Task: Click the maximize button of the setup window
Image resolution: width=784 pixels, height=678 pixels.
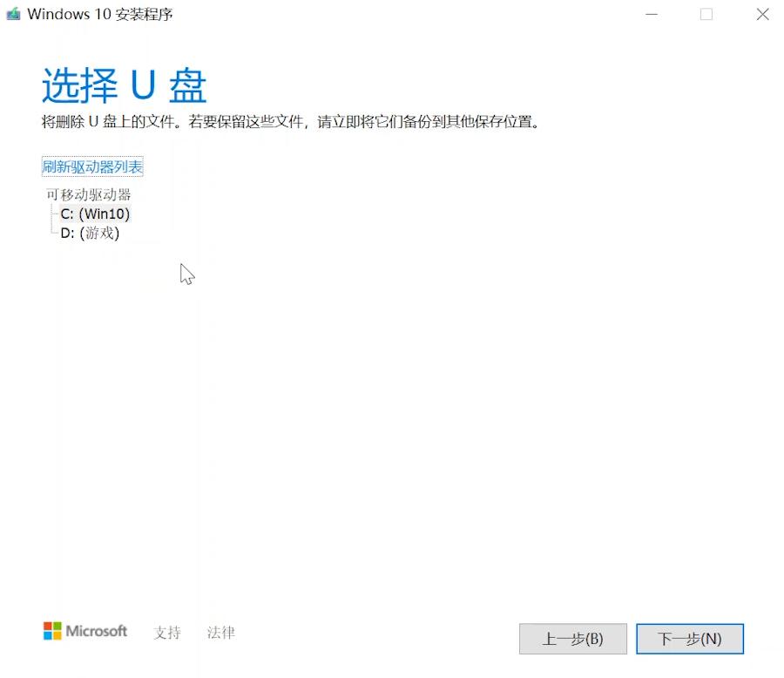Action: click(706, 14)
